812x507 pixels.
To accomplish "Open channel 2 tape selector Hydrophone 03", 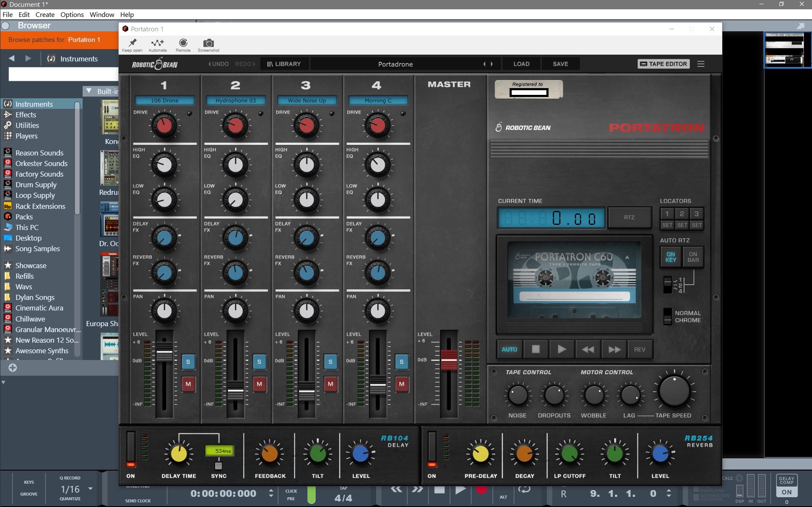I will pos(236,100).
